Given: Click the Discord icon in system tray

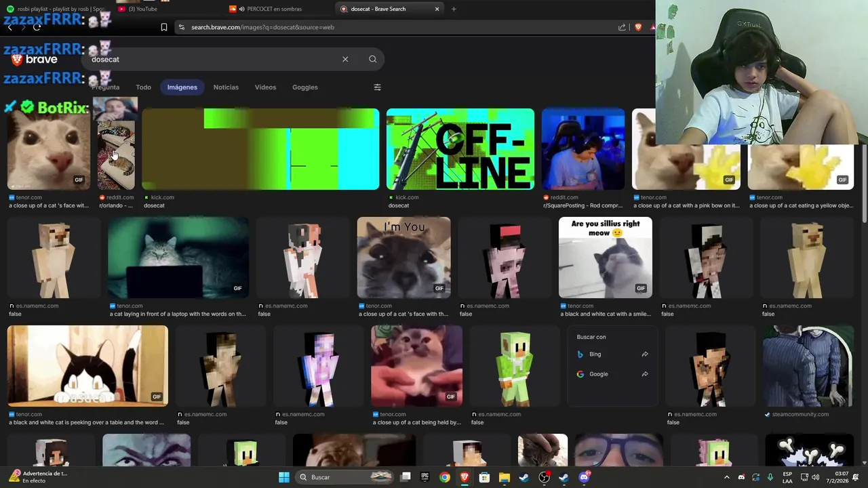Looking at the screenshot, I should click(741, 477).
